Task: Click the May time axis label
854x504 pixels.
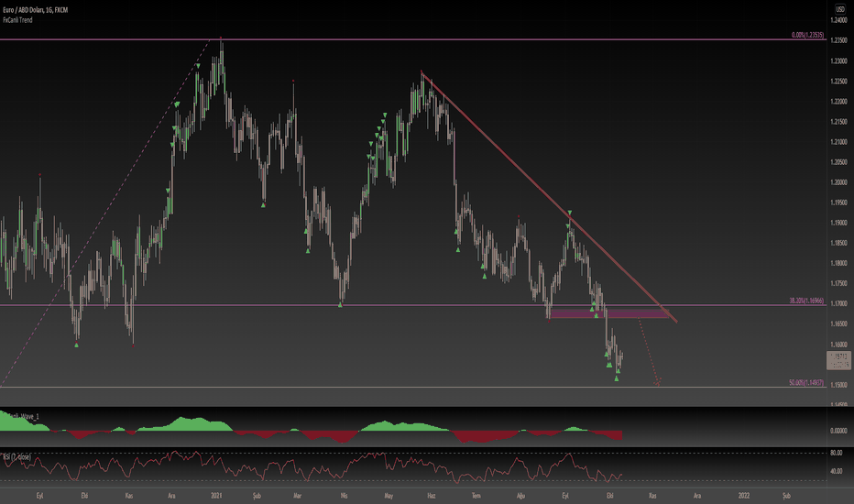Action: (389, 496)
